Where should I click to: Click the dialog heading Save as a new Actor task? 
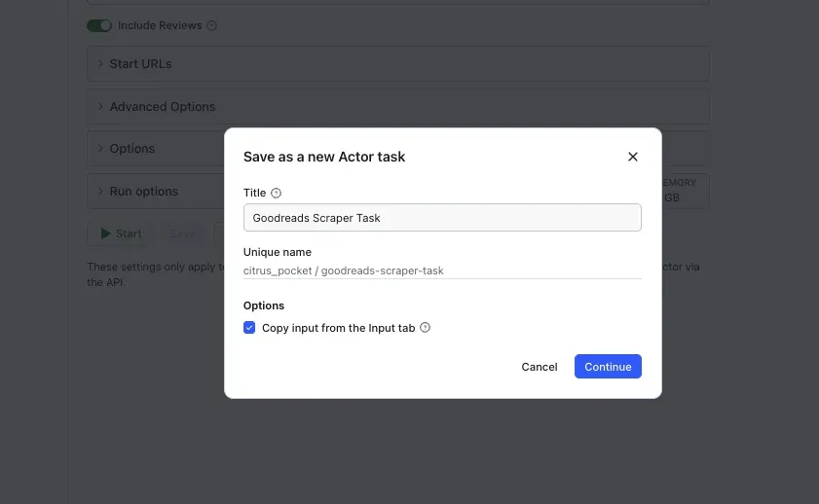coord(324,157)
